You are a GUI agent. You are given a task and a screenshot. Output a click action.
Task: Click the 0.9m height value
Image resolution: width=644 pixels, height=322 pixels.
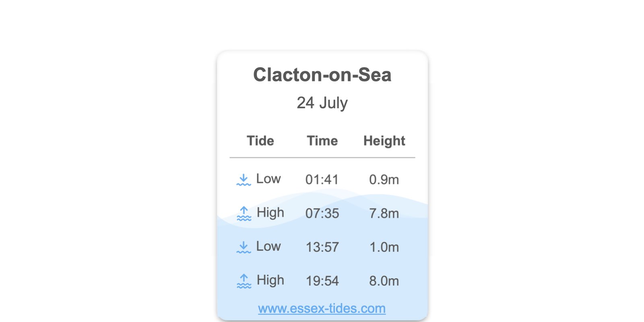pos(384,180)
